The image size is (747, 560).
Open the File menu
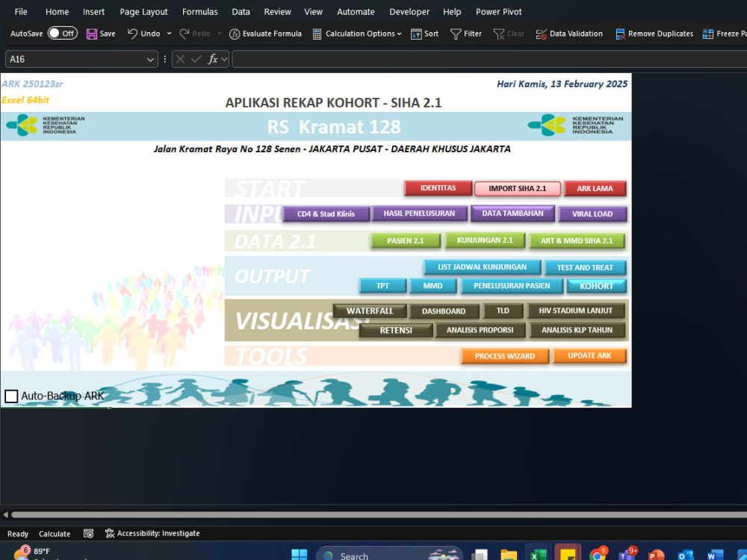coord(21,11)
